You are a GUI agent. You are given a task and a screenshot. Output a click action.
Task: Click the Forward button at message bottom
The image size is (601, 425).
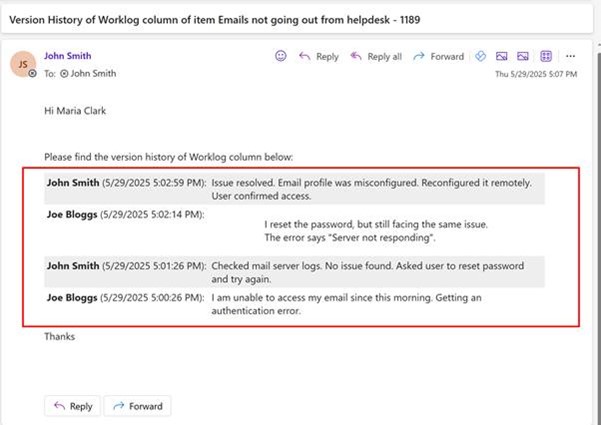[x=138, y=406]
